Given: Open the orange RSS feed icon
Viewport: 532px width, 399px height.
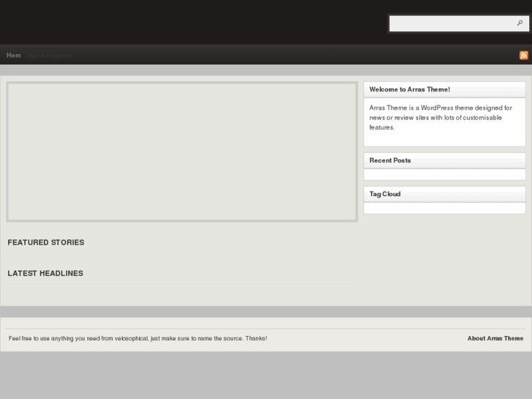Looking at the screenshot, I should point(523,55).
